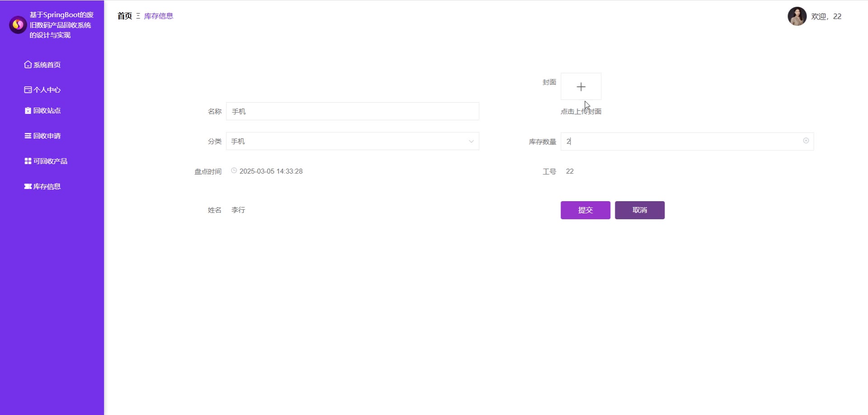Click the 姓名 value 李行
Screen dimensions: 868x415
(x=238, y=210)
